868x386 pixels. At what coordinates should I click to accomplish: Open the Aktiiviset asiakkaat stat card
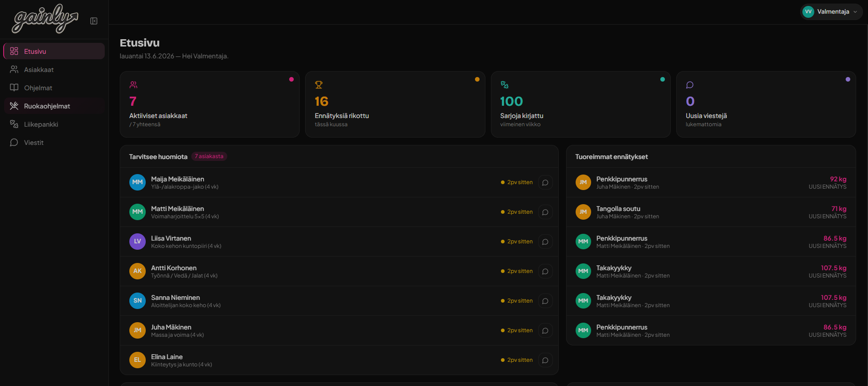[209, 104]
